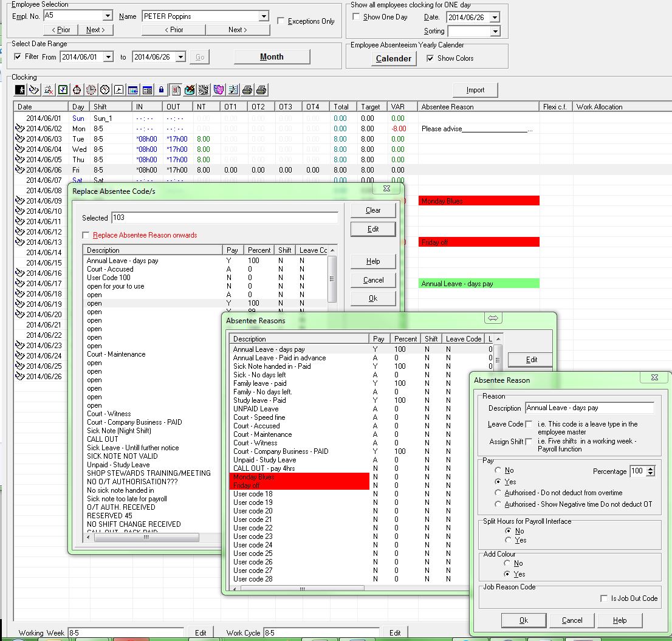Expand the Sorting dropdown list

click(x=495, y=31)
